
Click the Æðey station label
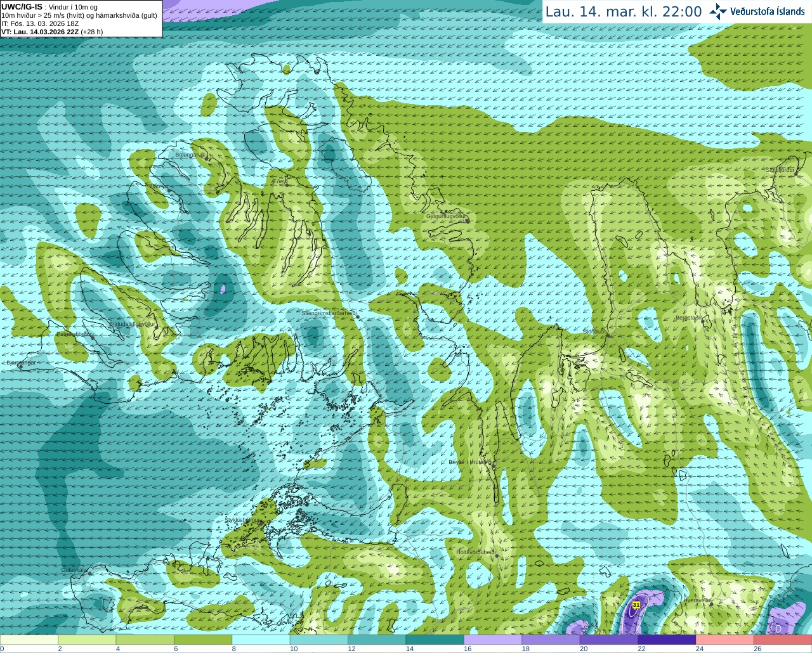(278, 181)
